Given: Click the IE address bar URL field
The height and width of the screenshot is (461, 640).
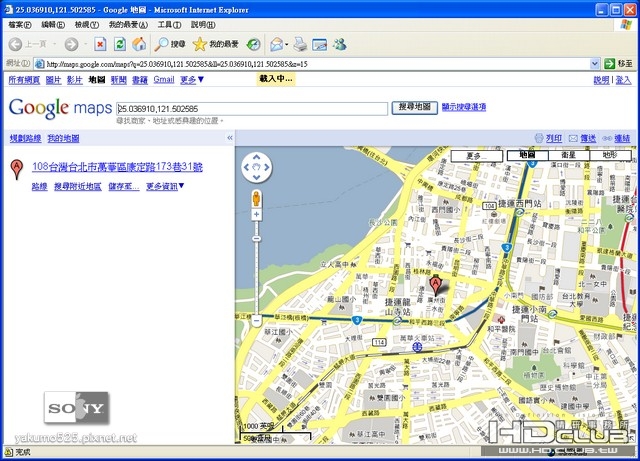Looking at the screenshot, I should (311, 64).
